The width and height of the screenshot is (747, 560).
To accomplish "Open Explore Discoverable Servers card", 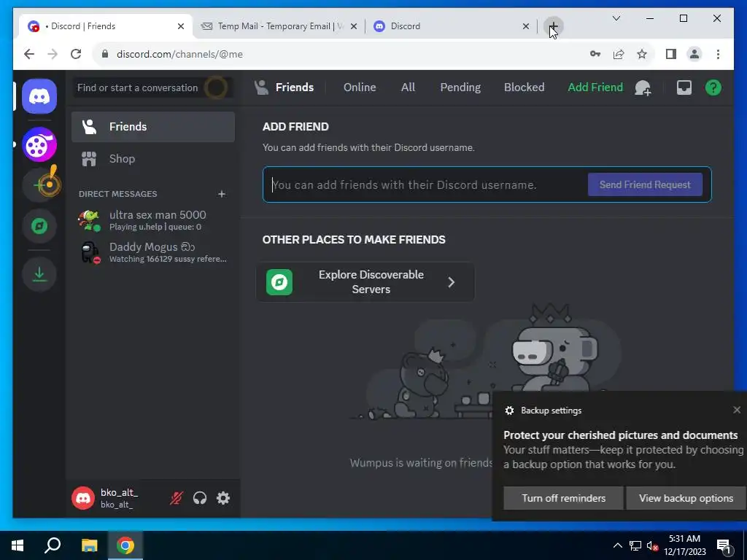I will coord(365,282).
